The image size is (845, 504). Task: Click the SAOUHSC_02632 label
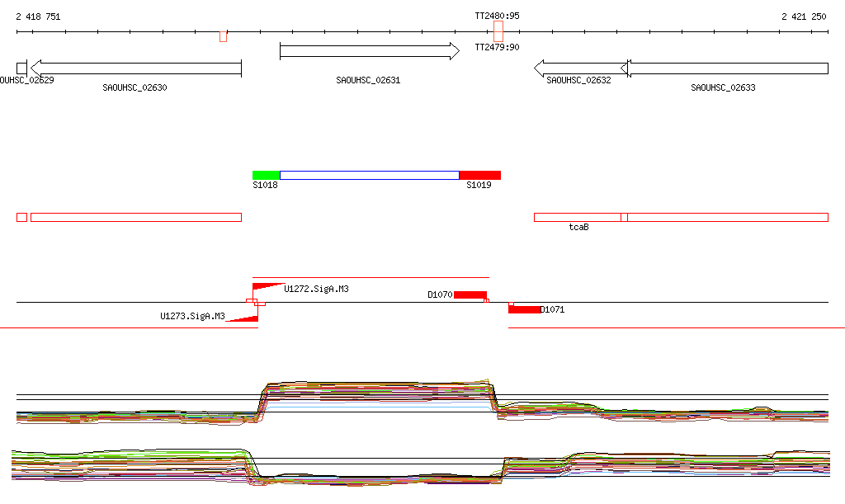578,80
